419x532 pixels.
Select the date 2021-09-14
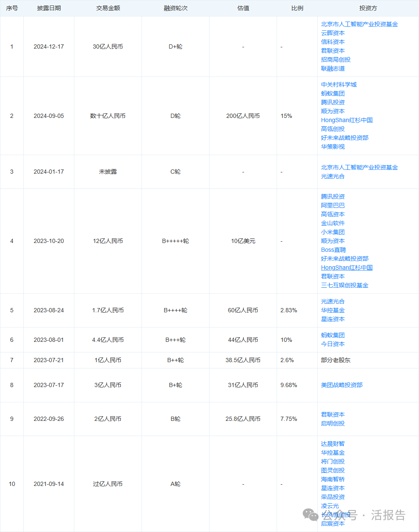point(49,484)
